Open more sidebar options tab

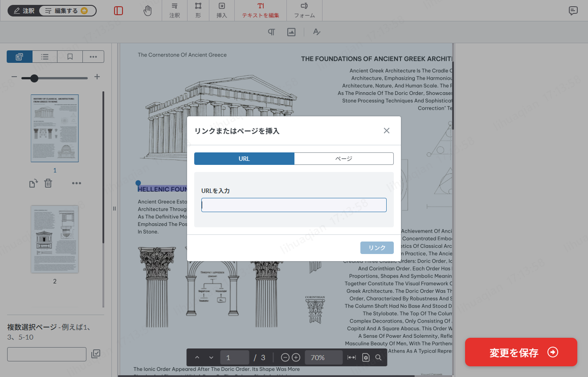click(93, 57)
